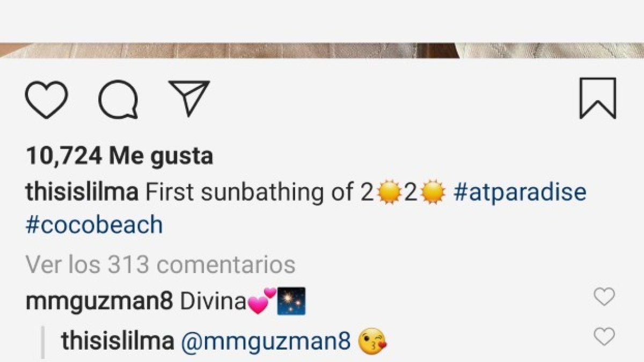Click the fireworks emoji in the Divina comment
Screen dimensions: 644x362
tap(291, 301)
